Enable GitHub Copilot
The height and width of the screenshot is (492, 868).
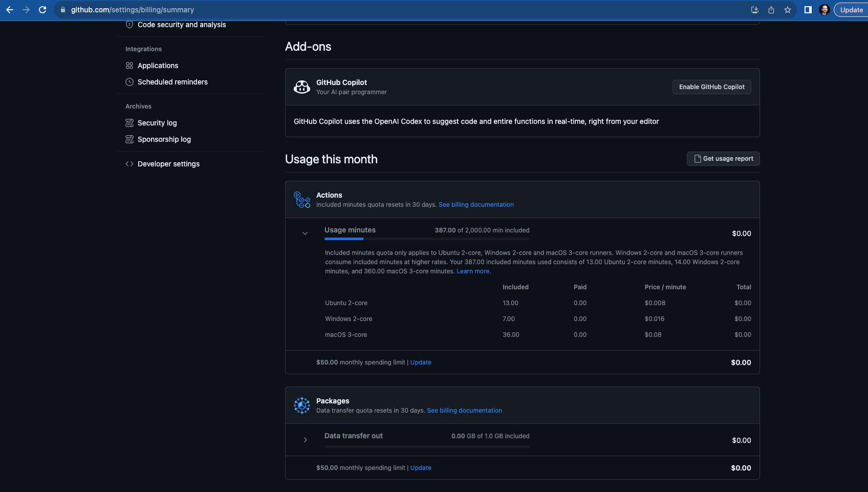click(711, 87)
